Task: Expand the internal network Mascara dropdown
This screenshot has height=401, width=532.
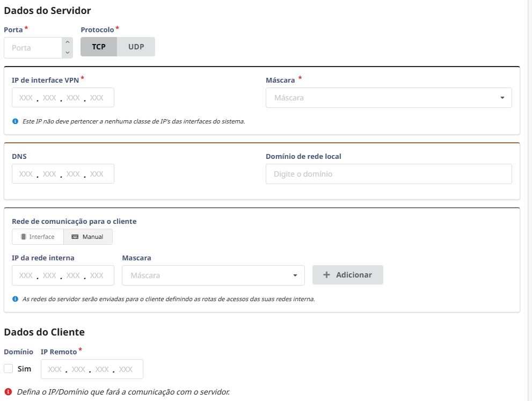Action: [213, 275]
